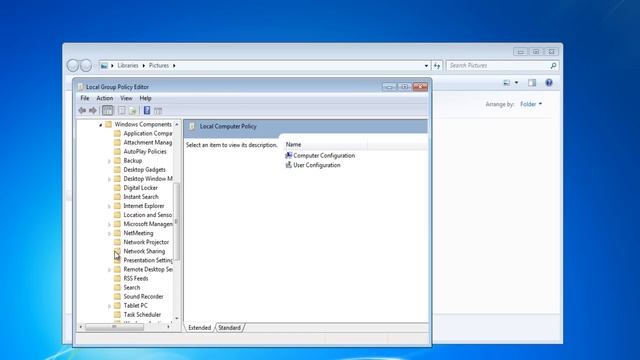640x360 pixels.
Task: Open the Action menu
Action: point(104,98)
